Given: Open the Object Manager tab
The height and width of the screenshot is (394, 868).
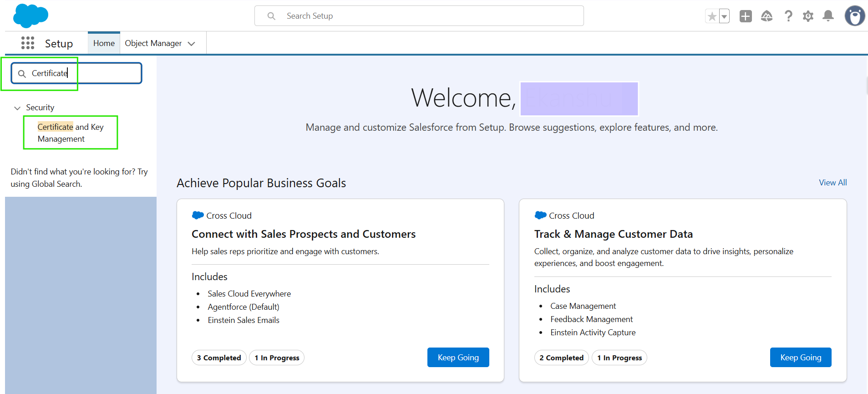Looking at the screenshot, I should tap(153, 43).
